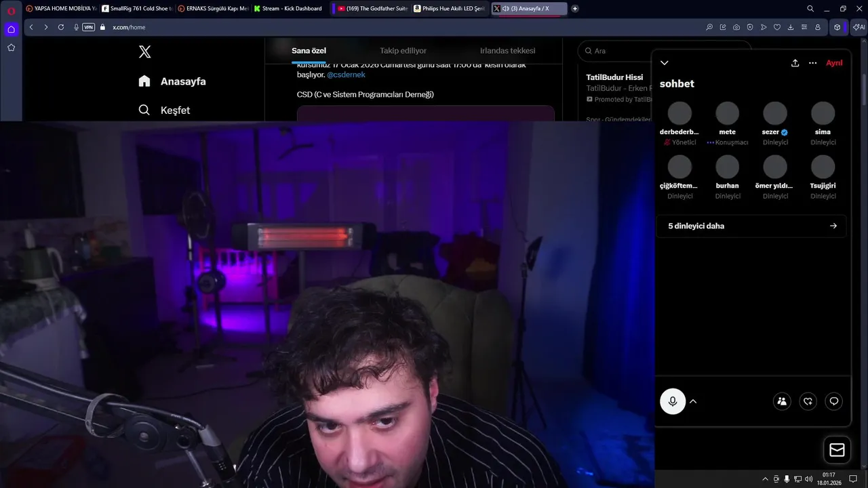Open the space chat bubble icon

pos(834,401)
